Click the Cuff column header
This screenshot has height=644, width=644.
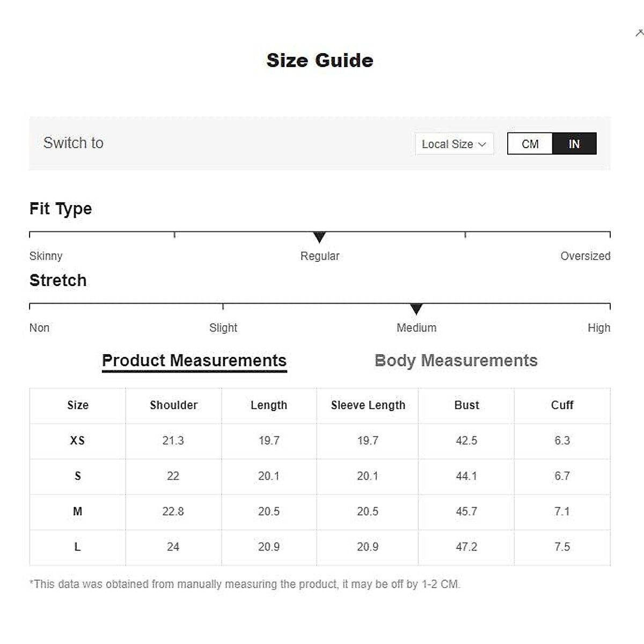click(562, 405)
